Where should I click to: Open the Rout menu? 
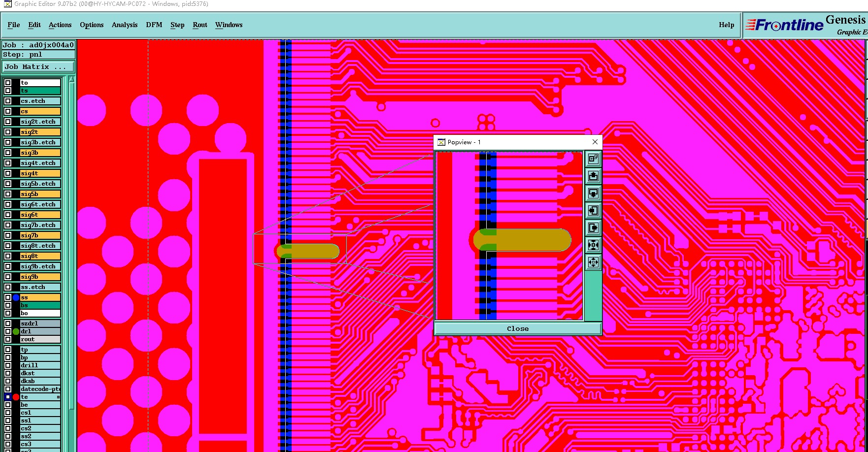tap(200, 25)
